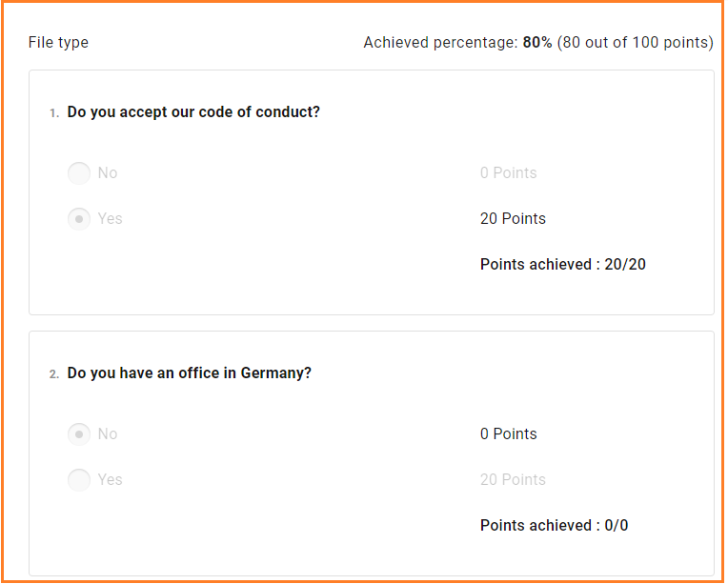The image size is (728, 584).
Task: Select the No radio button for code of conduct
Action: 79,172
